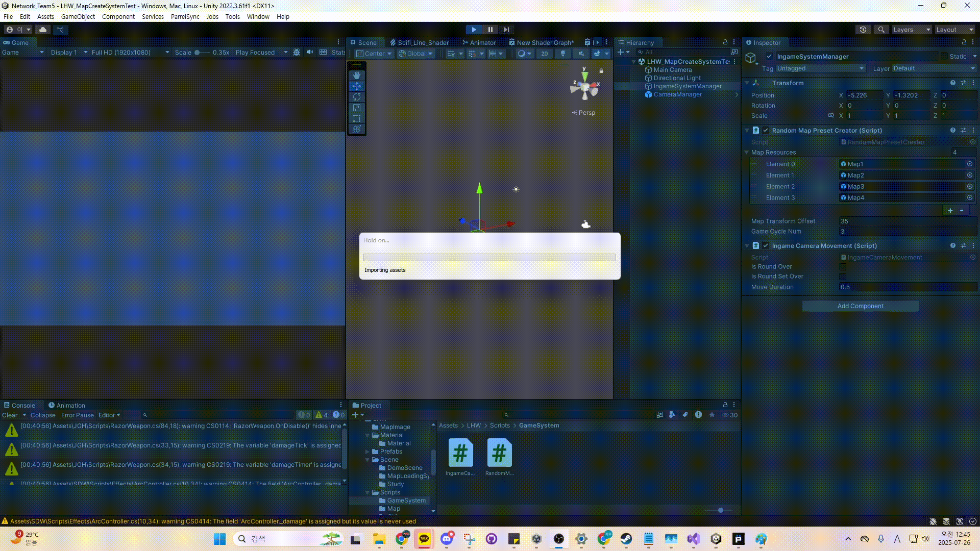
Task: Enable Is Round Over checkbox
Action: pyautogui.click(x=843, y=267)
